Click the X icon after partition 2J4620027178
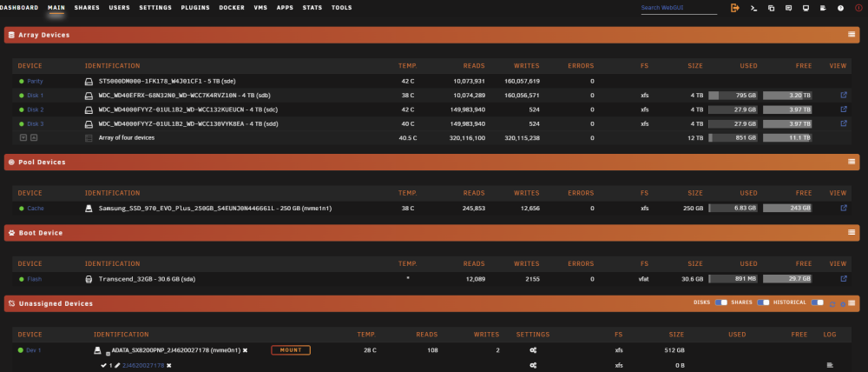The height and width of the screenshot is (372, 868). 169,365
